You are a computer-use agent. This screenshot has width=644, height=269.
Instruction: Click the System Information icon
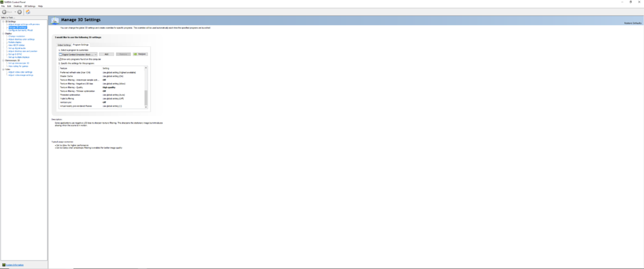point(4,265)
